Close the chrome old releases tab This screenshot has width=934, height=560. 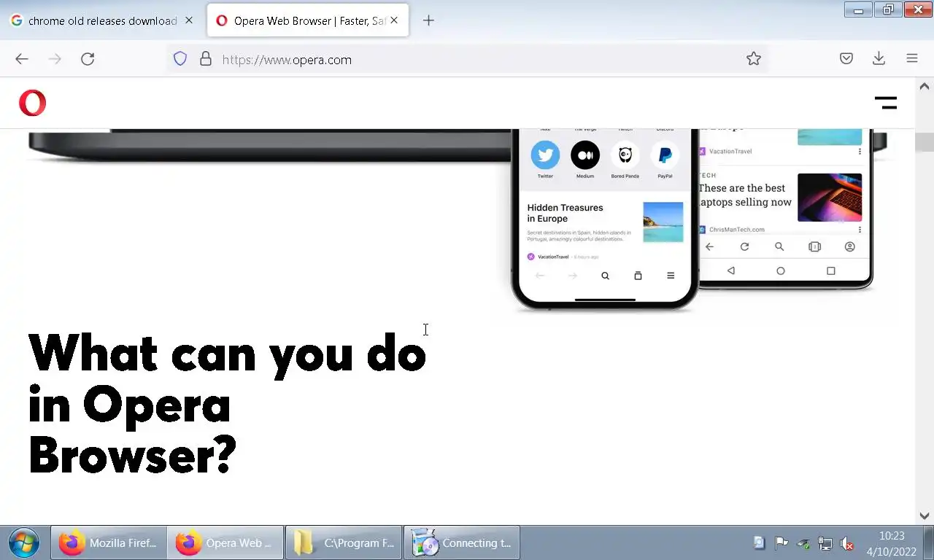click(189, 20)
